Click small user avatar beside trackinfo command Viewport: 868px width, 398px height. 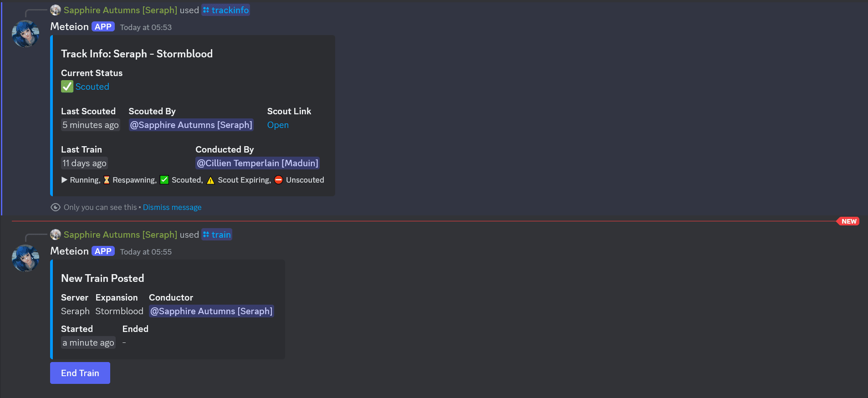[56, 10]
